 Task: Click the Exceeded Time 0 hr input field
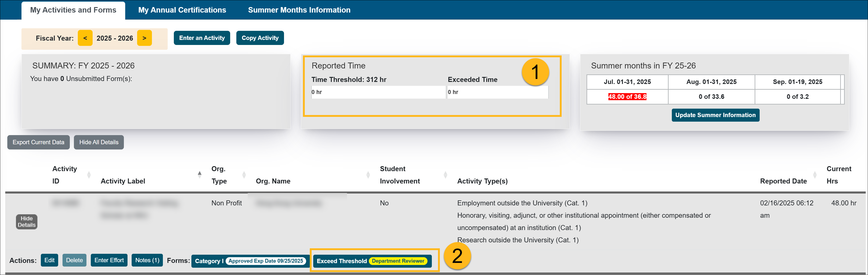click(498, 92)
